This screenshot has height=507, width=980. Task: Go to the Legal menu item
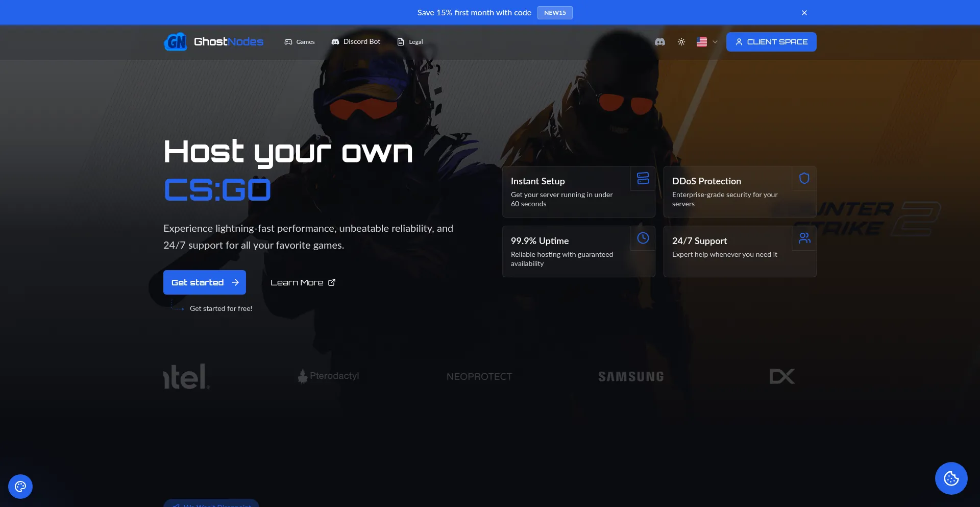tap(410, 42)
